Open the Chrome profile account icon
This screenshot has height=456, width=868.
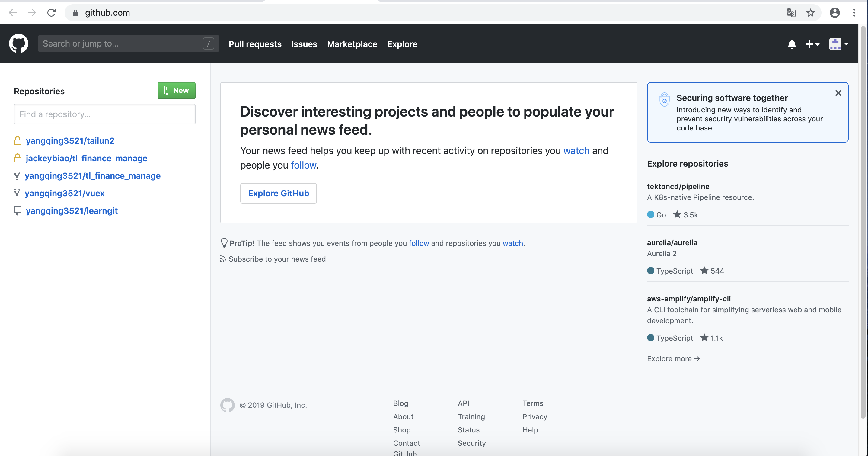click(834, 13)
